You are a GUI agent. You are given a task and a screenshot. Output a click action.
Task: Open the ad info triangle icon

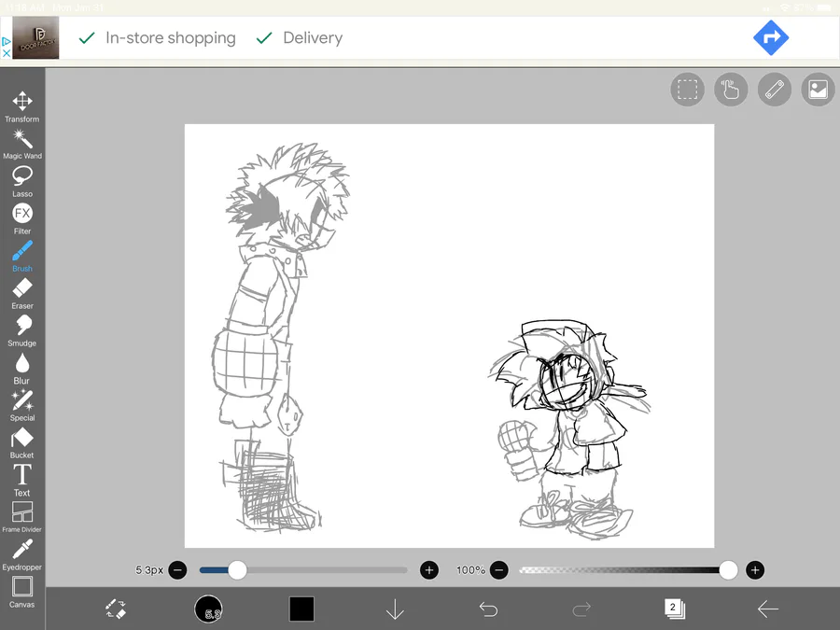point(7,41)
